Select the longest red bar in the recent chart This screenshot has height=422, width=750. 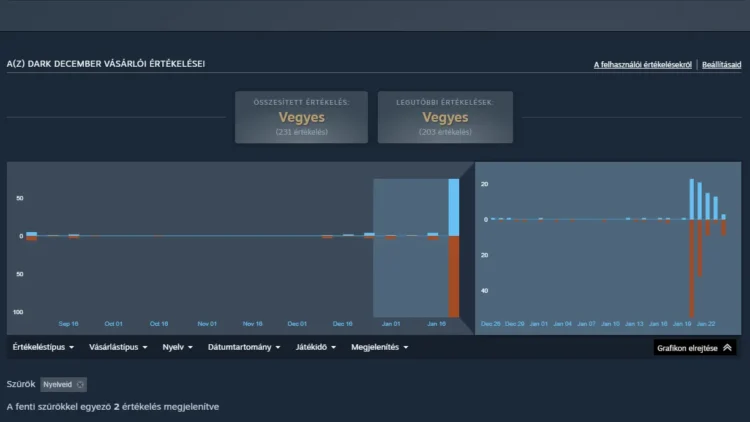click(x=692, y=267)
